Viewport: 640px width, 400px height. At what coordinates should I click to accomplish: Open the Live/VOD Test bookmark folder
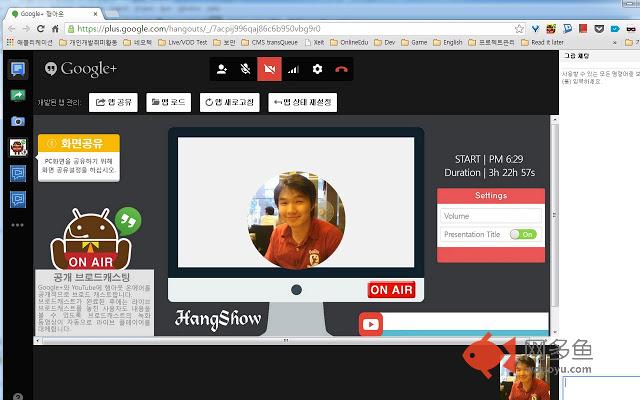183,42
